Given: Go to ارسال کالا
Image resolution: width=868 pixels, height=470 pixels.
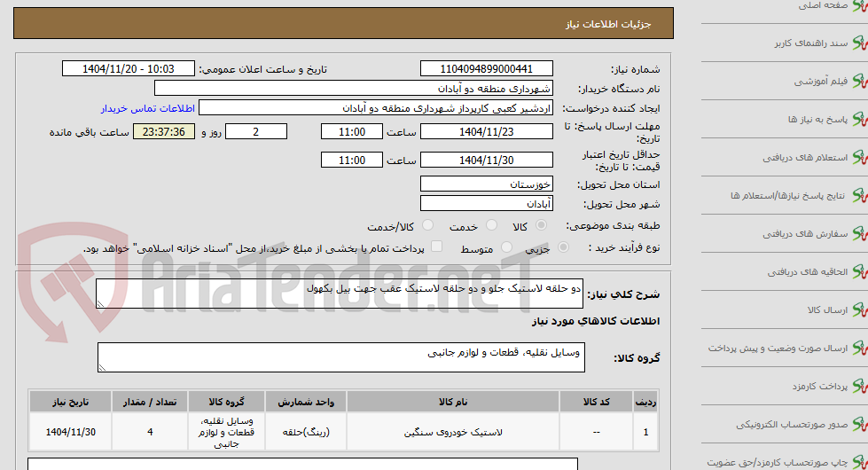Looking at the screenshot, I should (x=827, y=310).
